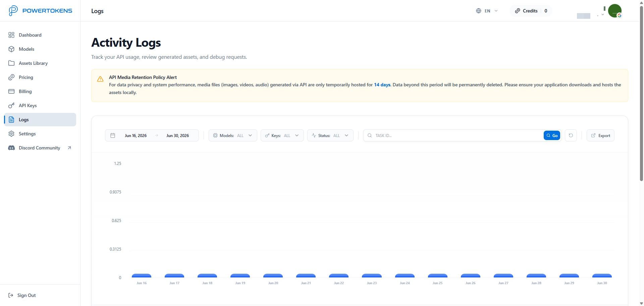Click the Go search button
The height and width of the screenshot is (306, 644).
coord(552,135)
